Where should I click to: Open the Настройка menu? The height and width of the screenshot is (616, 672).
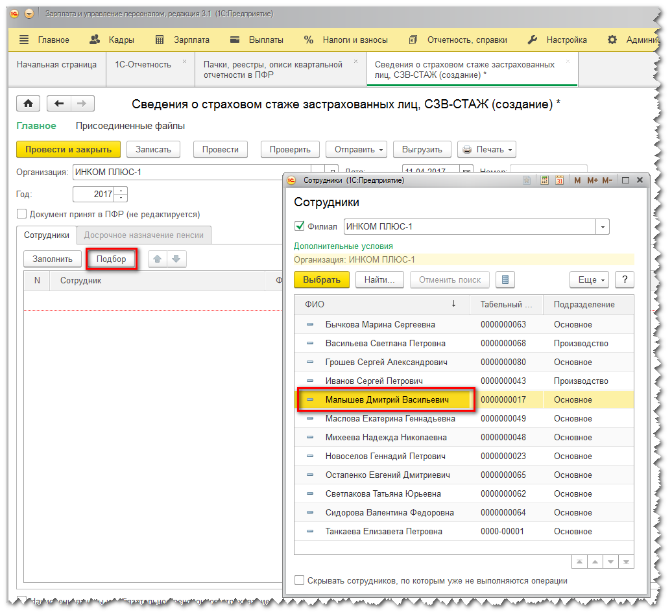557,40
